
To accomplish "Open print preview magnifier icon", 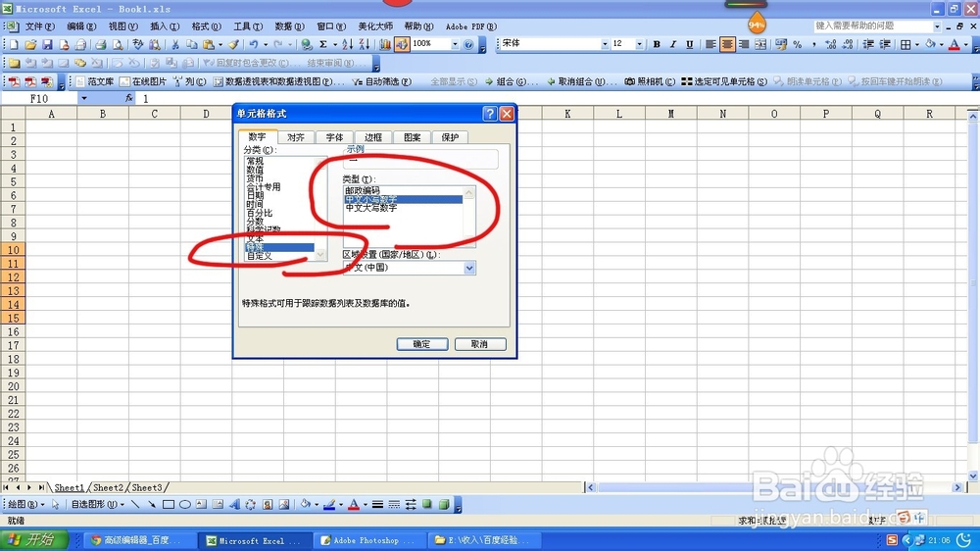I will pyautogui.click(x=117, y=44).
